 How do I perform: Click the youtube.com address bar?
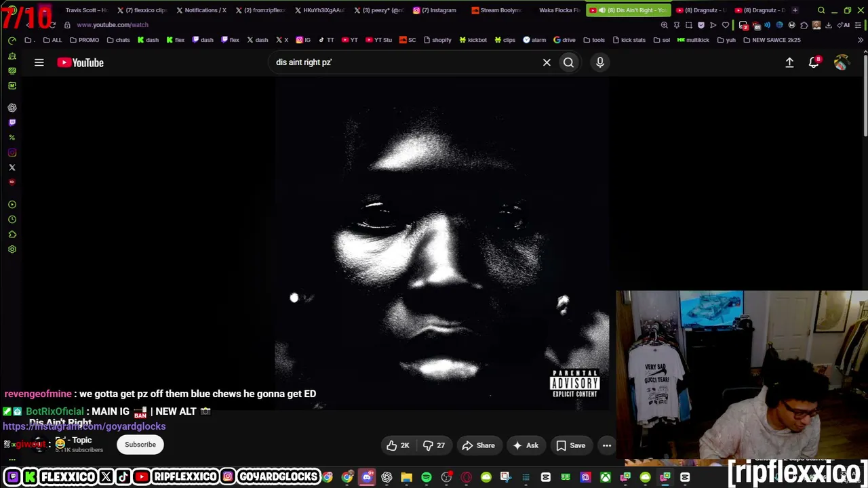(x=113, y=25)
